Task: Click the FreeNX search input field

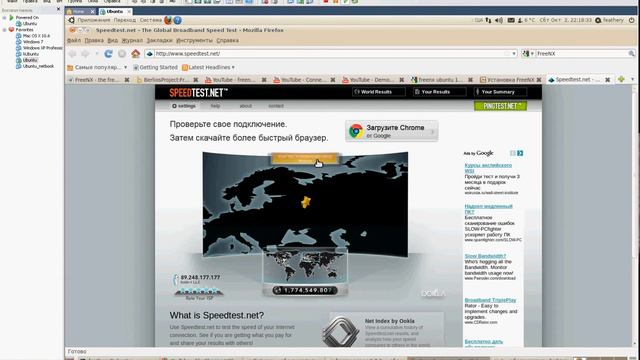Action: pyautogui.click(x=581, y=53)
